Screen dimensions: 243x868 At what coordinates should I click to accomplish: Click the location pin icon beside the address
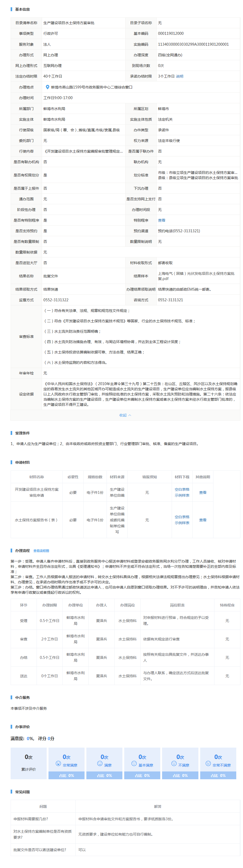pos(47,87)
